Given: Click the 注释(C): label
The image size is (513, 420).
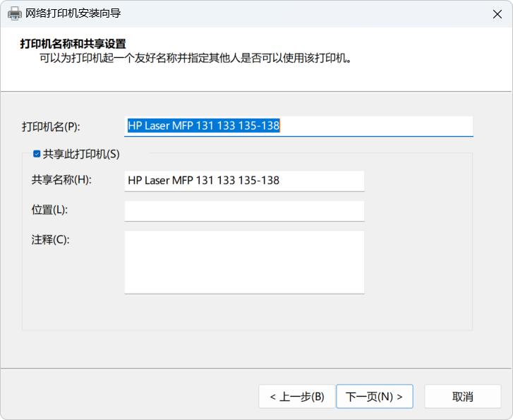Looking at the screenshot, I should tap(50, 240).
